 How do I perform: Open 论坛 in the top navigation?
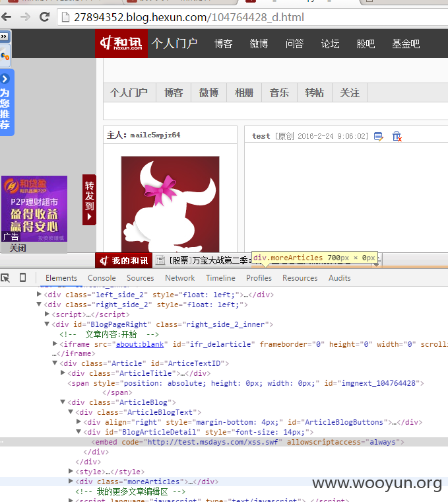330,44
